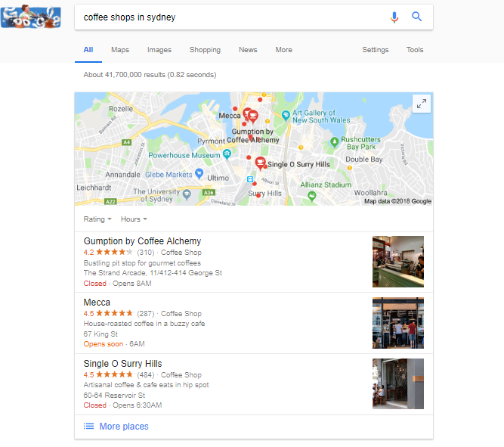The width and height of the screenshot is (504, 447).
Task: Click the Google doodle logo
Action: pos(30,16)
